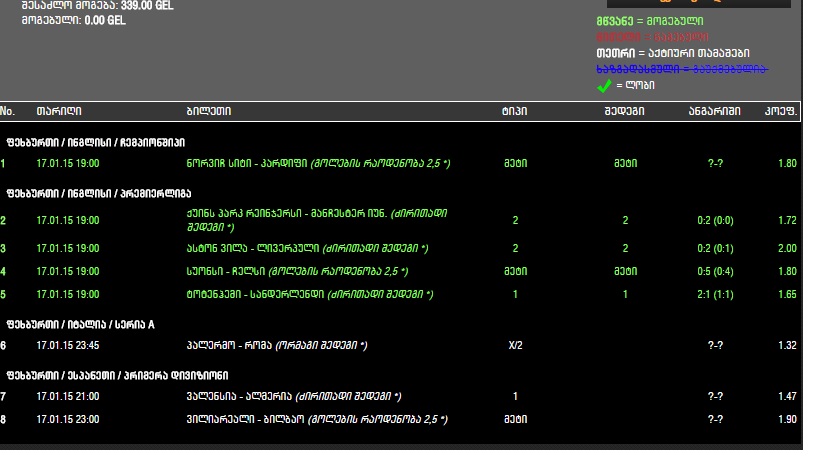819x460 pixels.
Task: Click the 'მეტი' result in row 1
Action: pos(625,163)
